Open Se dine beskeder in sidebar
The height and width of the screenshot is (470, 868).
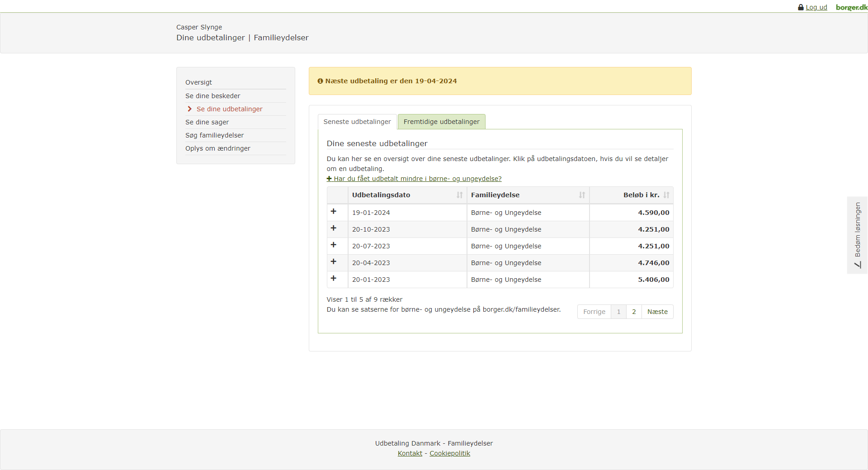pos(212,96)
